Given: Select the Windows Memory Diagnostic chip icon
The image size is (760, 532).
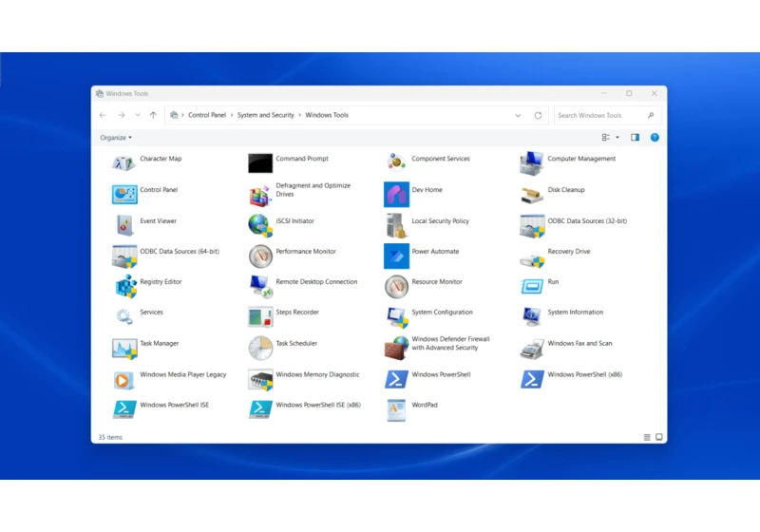Looking at the screenshot, I should click(x=260, y=380).
